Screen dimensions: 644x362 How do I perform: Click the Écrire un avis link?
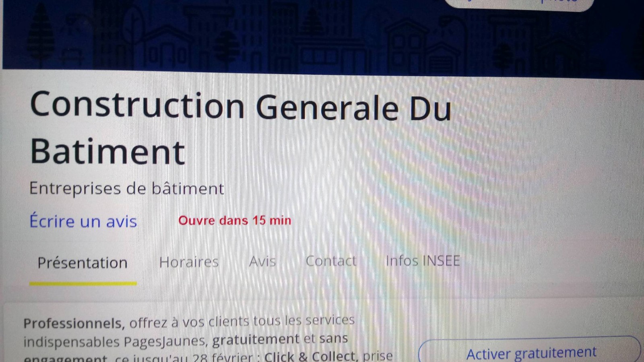pos(83,221)
